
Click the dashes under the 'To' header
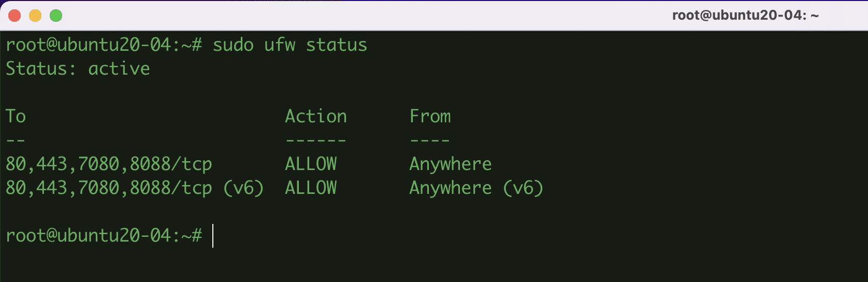pos(16,140)
